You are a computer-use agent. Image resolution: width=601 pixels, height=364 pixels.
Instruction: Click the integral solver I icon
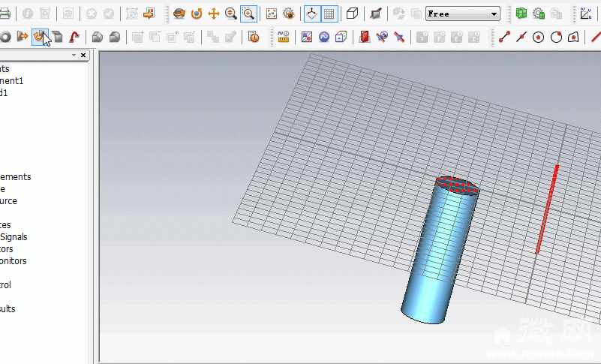pyautogui.click(x=474, y=38)
